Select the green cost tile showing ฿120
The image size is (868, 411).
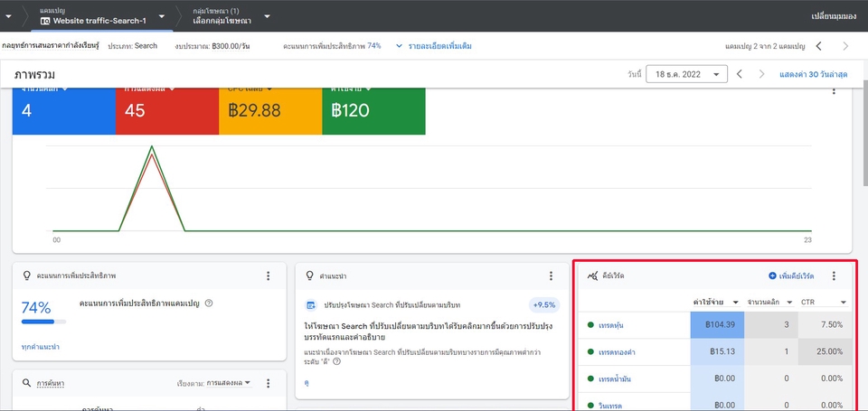(x=373, y=110)
